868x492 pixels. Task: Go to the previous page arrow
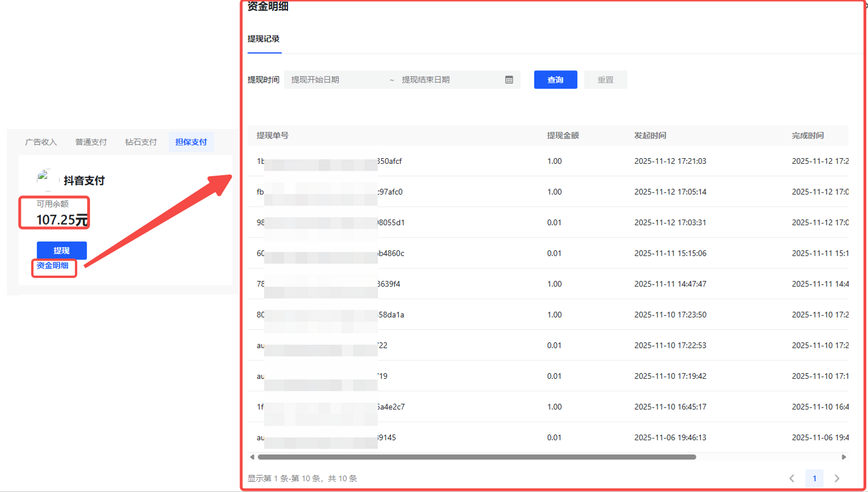(x=791, y=478)
